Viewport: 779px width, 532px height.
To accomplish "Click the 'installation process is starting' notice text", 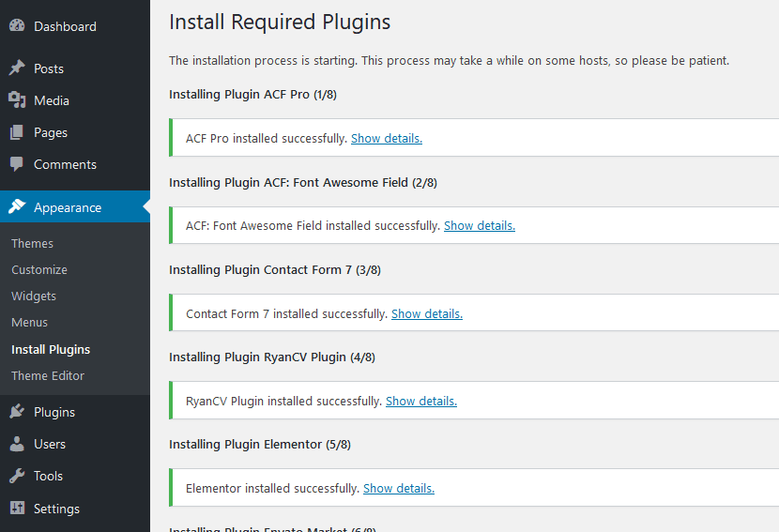I will (x=450, y=61).
